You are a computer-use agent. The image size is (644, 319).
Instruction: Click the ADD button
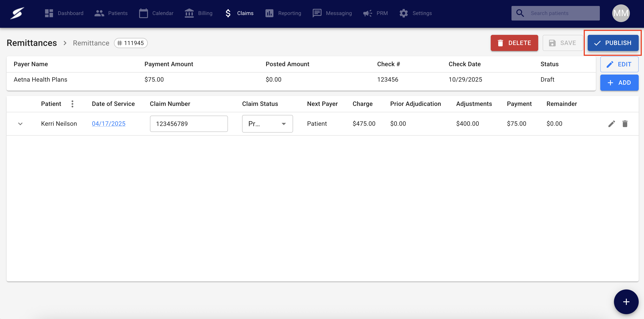(x=619, y=83)
